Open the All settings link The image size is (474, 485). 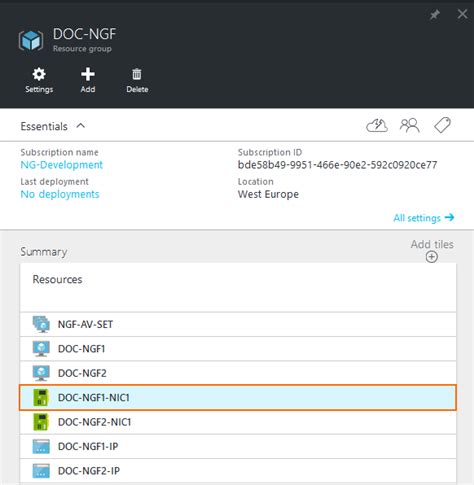424,218
